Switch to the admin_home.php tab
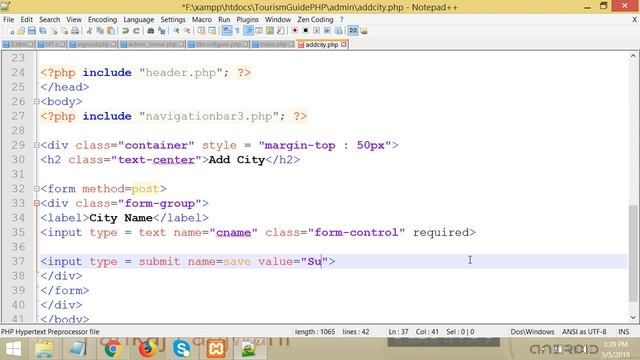The width and height of the screenshot is (640, 360). [152, 44]
